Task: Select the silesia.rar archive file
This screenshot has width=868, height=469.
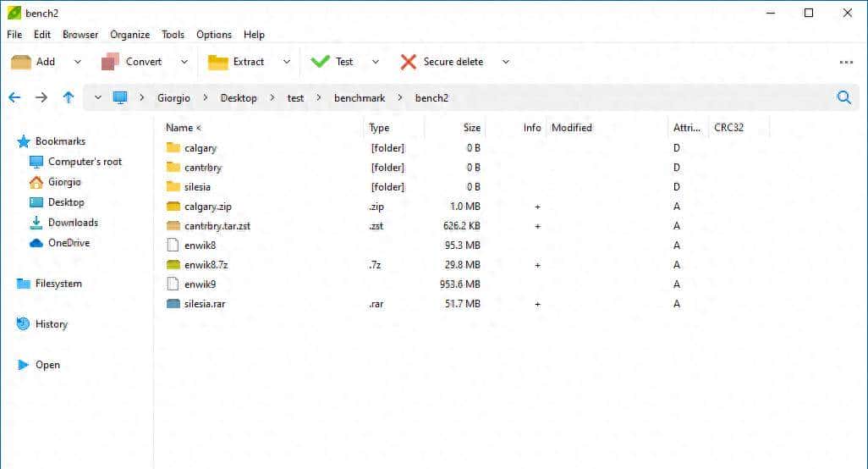Action: click(204, 304)
